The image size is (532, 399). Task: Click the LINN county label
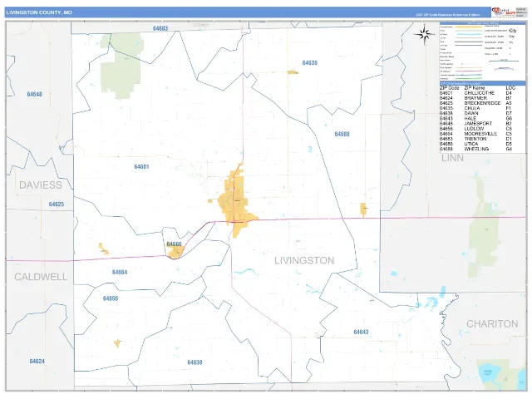tap(452, 158)
